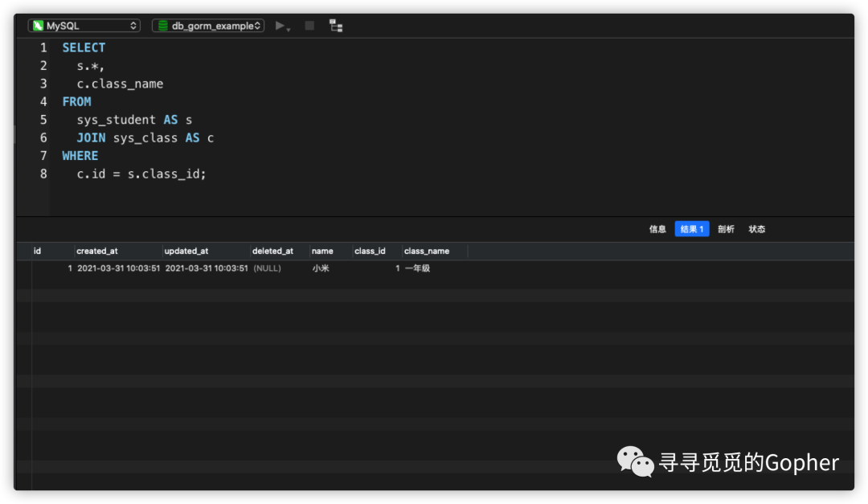The image size is (868, 504).
Task: Open the MySQL connection dropdown
Action: [x=84, y=26]
